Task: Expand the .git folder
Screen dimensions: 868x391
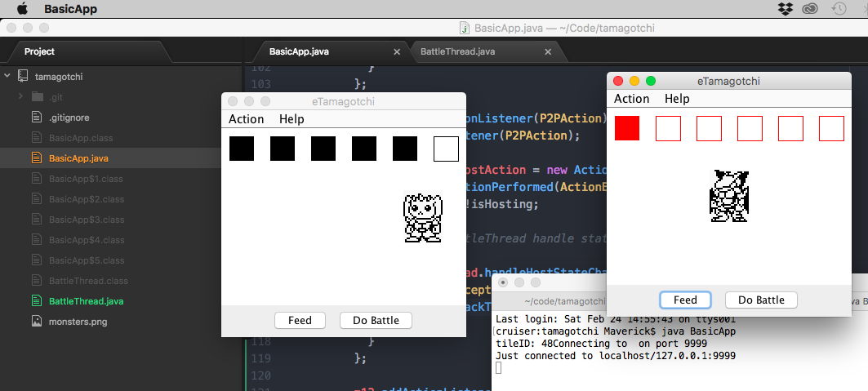Action: click(x=20, y=97)
